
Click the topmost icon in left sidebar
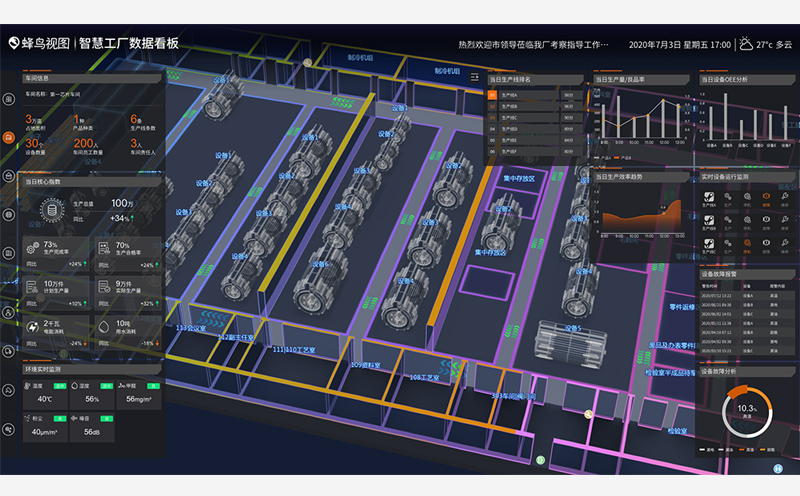(x=8, y=97)
